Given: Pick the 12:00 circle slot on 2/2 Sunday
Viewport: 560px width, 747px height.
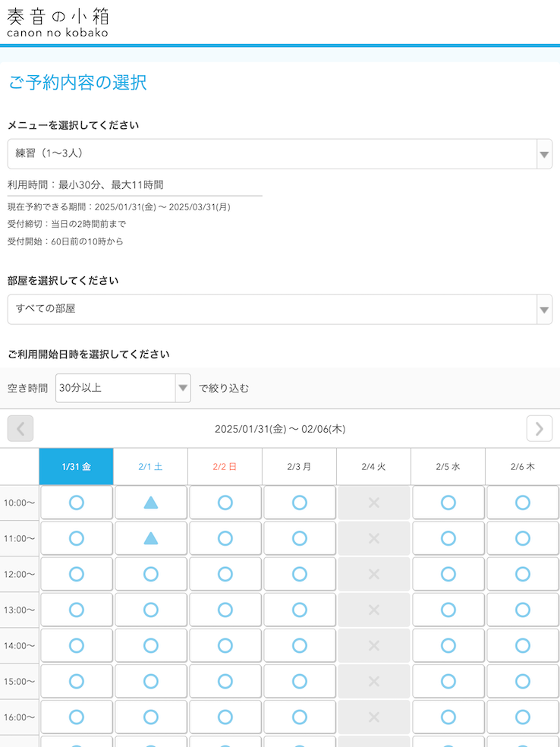Looking at the screenshot, I should [225, 574].
